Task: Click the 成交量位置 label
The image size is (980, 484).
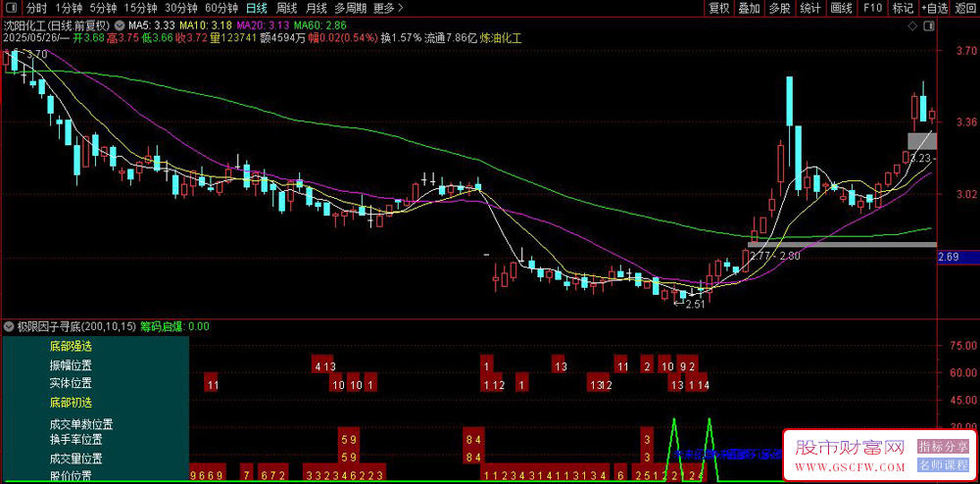Action: coord(75,458)
